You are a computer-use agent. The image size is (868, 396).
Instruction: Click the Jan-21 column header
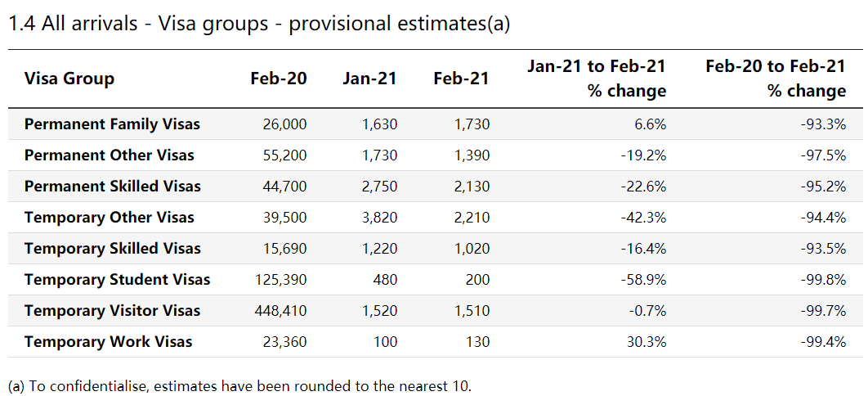click(369, 79)
